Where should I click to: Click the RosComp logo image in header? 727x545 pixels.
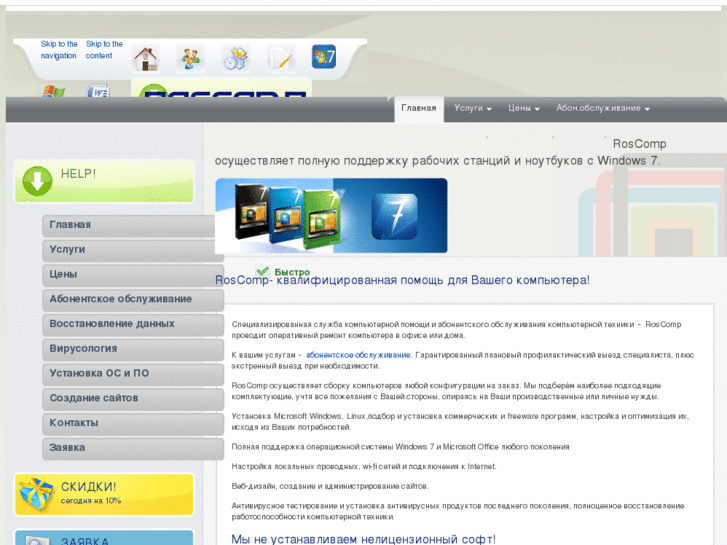click(221, 88)
